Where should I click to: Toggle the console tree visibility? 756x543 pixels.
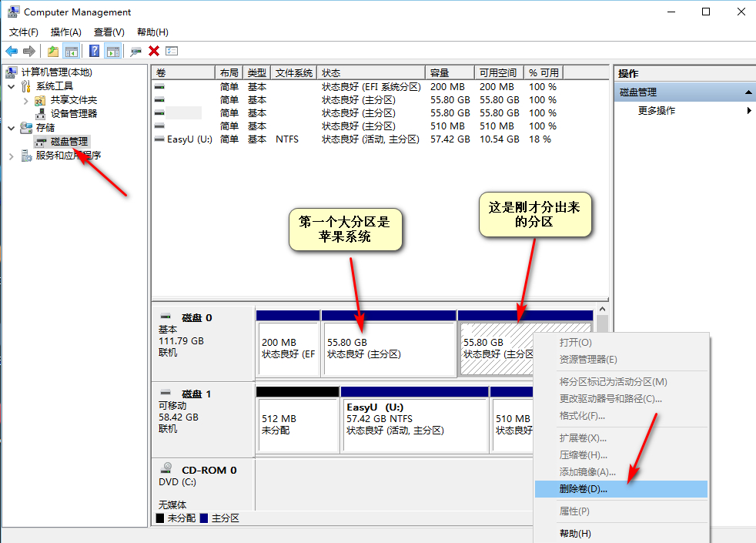click(71, 51)
